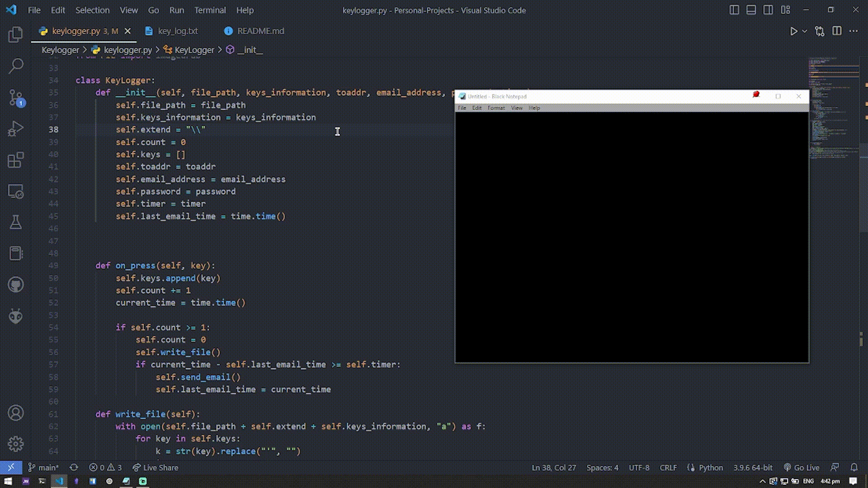Image resolution: width=868 pixels, height=488 pixels.
Task: Open the More Actions ellipsis in editor toolbar
Action: 854,31
